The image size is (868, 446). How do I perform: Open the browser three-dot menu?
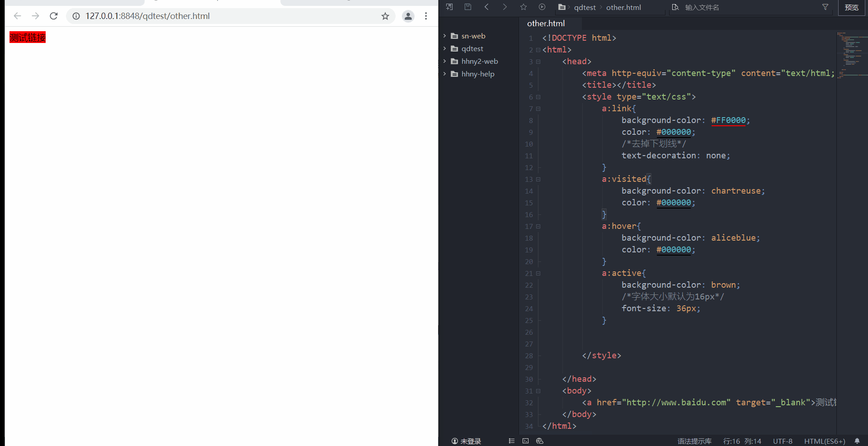coord(426,16)
